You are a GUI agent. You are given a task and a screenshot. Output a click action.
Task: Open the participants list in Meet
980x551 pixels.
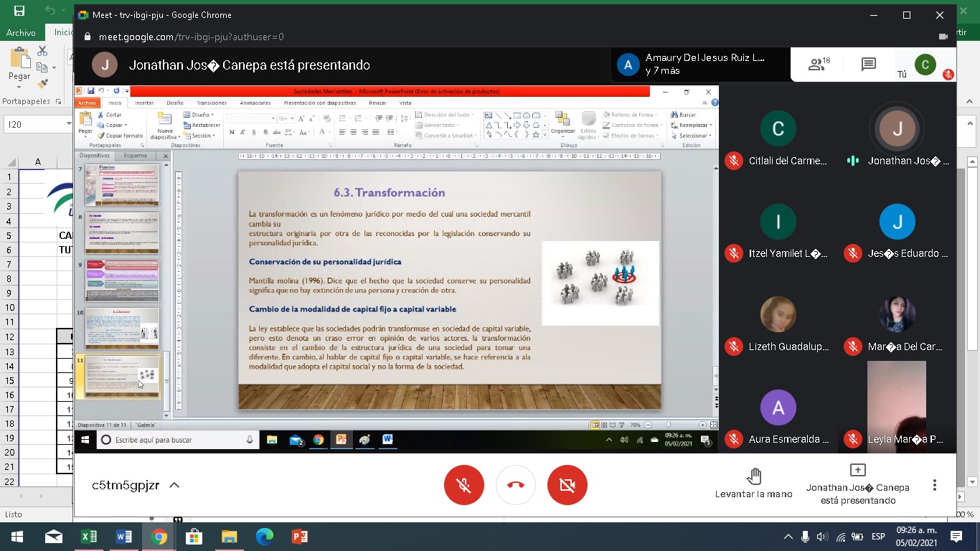pyautogui.click(x=819, y=65)
